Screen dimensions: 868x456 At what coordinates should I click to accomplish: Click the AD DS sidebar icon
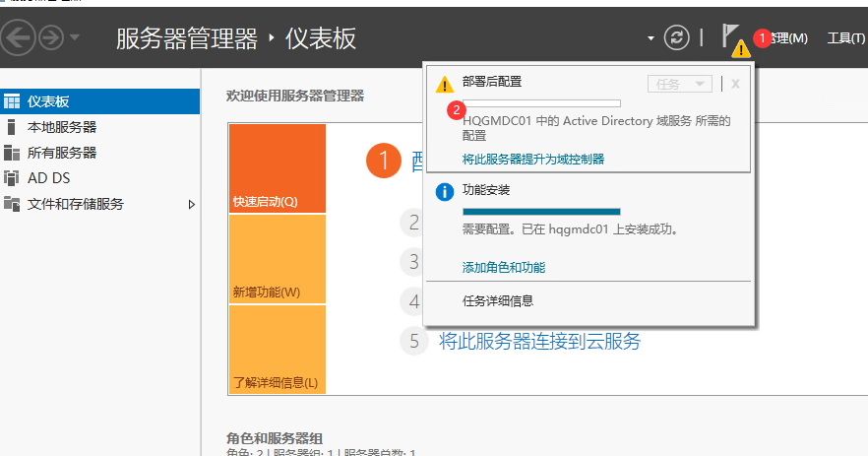tap(12, 178)
